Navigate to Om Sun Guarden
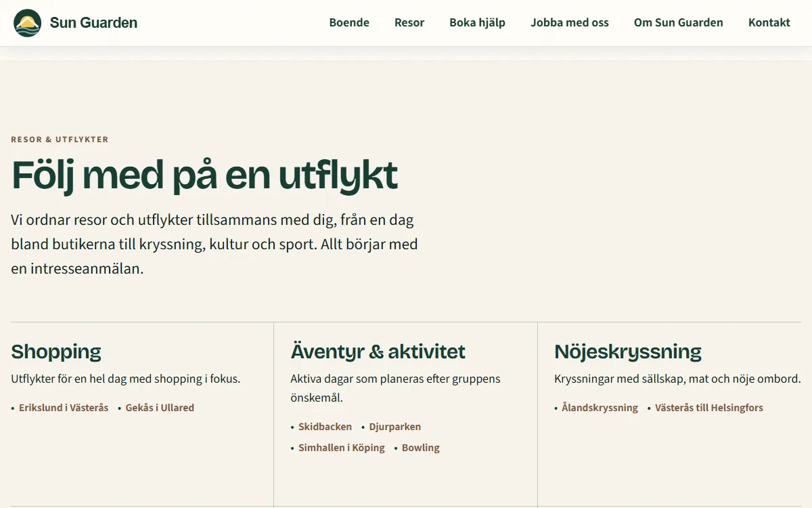Screen dimensions: 812x508 click(678, 22)
